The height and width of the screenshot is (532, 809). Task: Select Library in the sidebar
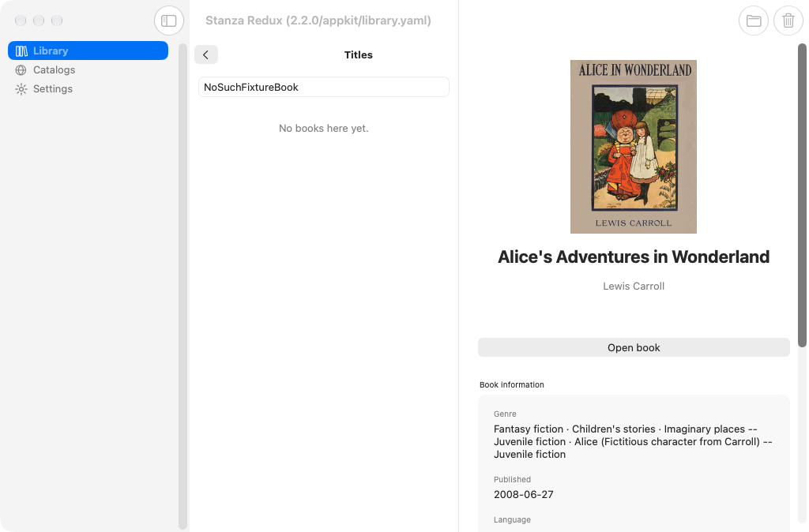[88, 51]
